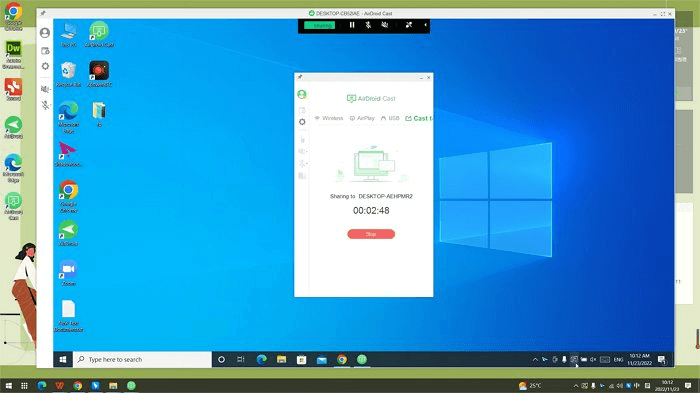
Task: Click the red Stop sharing button
Action: tap(371, 234)
